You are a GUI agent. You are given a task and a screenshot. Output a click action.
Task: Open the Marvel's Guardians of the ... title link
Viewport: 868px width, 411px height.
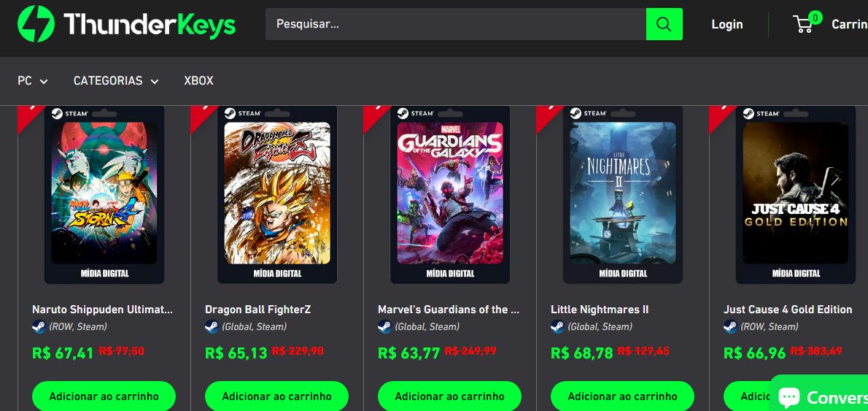coord(449,309)
